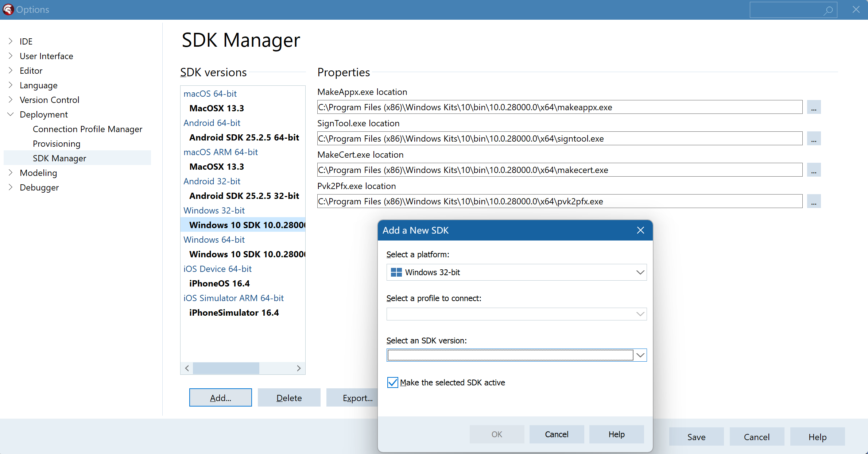Uncheck Make the selected SDK active

pos(392,382)
